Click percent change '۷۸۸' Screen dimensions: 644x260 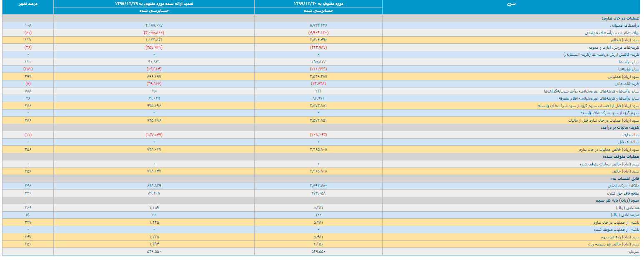pyautogui.click(x=28, y=91)
